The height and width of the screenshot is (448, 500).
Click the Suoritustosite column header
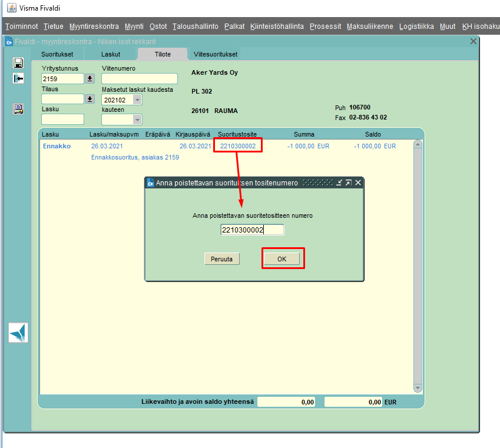click(x=237, y=135)
